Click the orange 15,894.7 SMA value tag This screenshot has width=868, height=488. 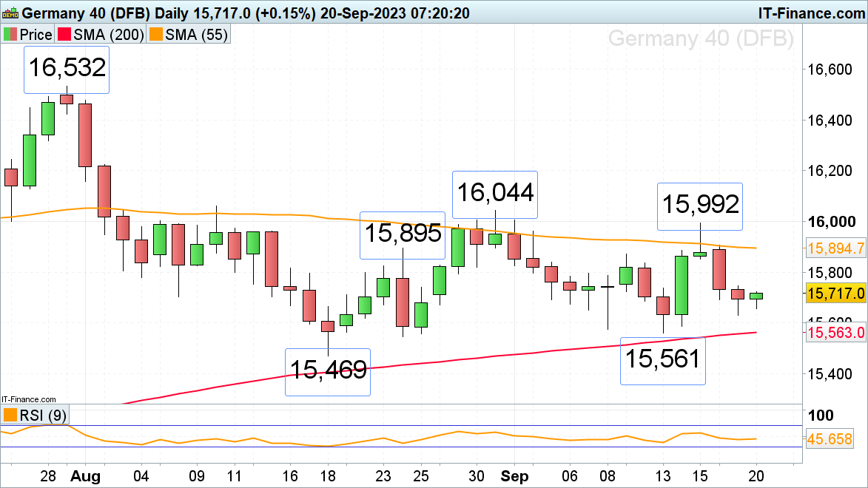(835, 248)
